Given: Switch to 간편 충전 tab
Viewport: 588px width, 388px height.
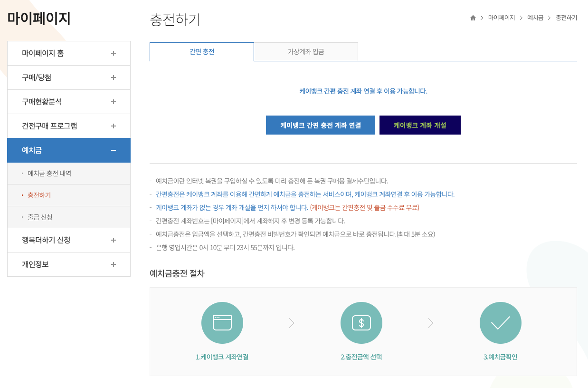Looking at the screenshot, I should (x=202, y=52).
